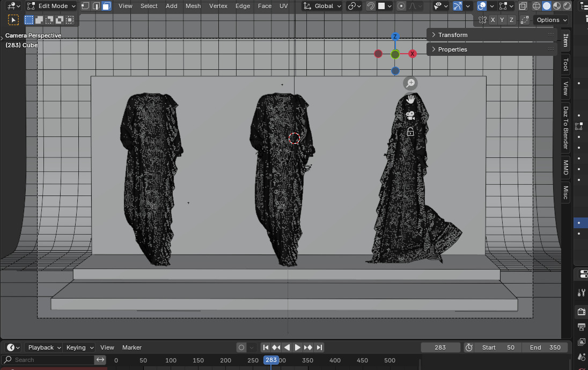Click the red X axis gizmo handle
This screenshot has width=588, height=370.
[x=412, y=54]
